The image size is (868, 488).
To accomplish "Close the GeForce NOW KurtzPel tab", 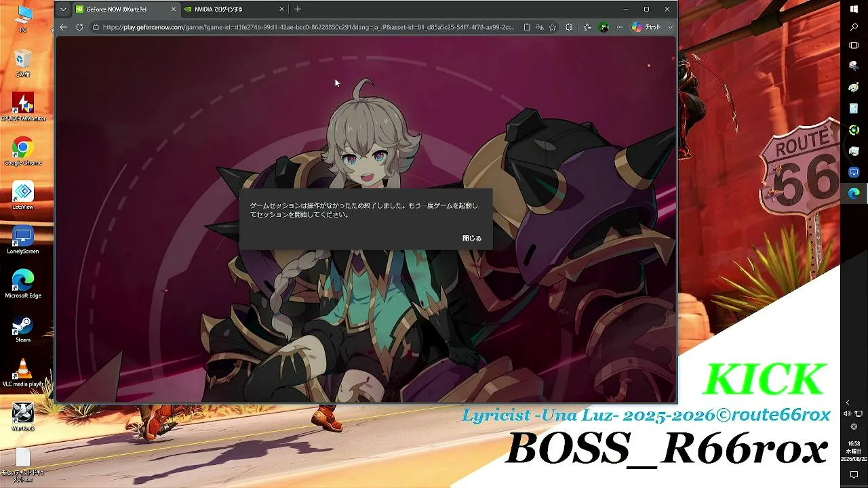I will pyautogui.click(x=172, y=9).
